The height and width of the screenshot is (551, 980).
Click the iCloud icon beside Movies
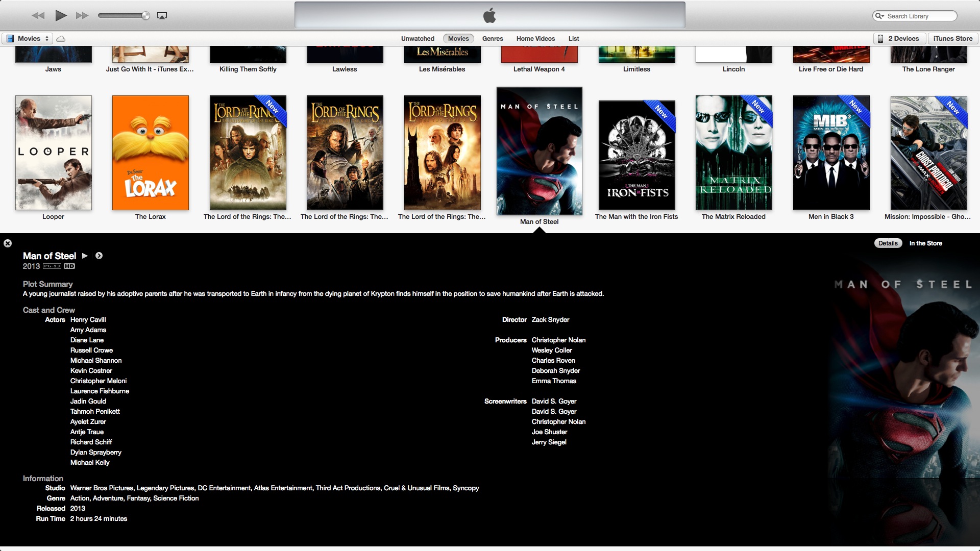(61, 39)
